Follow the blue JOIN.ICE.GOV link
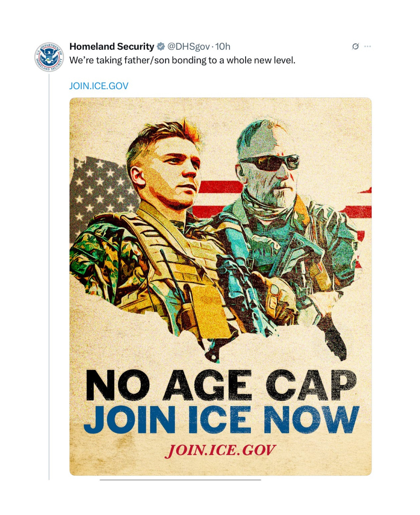This screenshot has width=420, height=515. click(99, 86)
